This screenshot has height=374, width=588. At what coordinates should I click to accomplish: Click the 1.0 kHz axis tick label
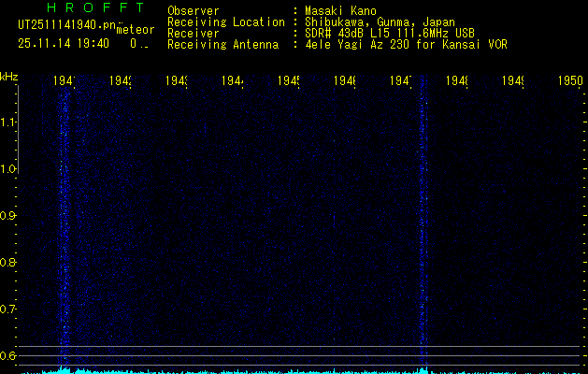point(8,169)
